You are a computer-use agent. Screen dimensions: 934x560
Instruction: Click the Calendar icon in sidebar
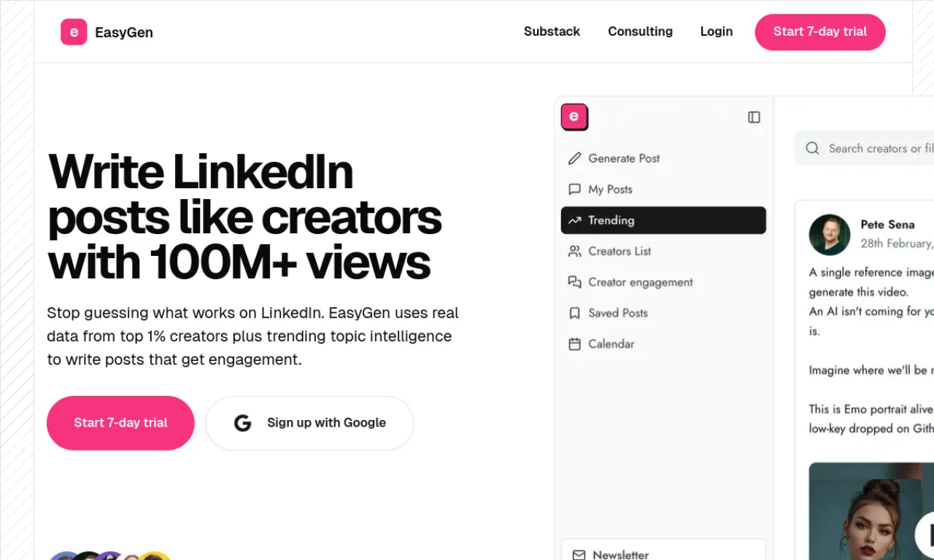[x=575, y=344]
